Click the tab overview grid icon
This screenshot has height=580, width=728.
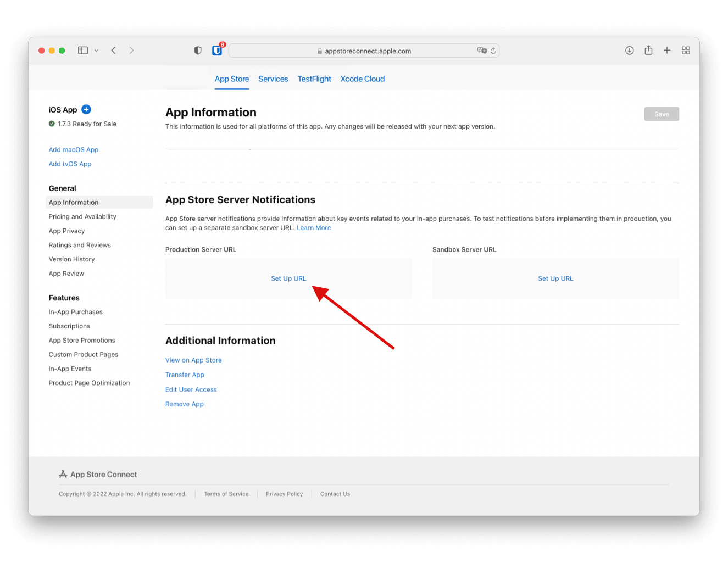pyautogui.click(x=686, y=50)
